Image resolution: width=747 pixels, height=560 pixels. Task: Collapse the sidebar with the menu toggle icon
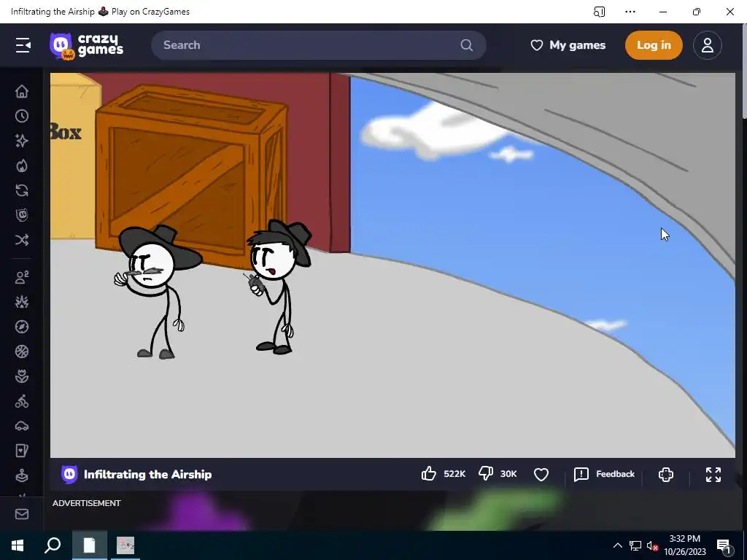coord(23,45)
